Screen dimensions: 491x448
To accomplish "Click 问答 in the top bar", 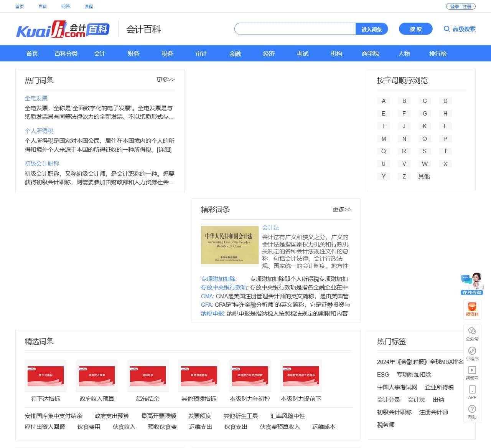I will (x=66, y=7).
